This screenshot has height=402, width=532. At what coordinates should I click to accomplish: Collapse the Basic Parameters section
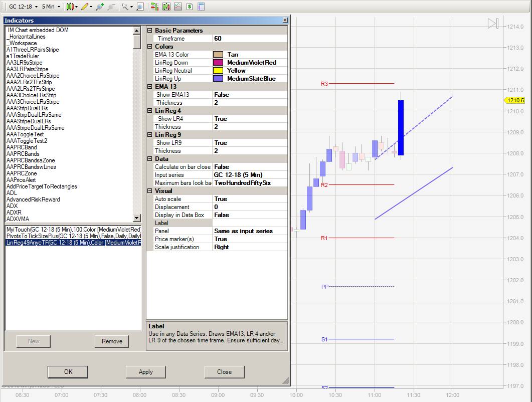[x=149, y=30]
